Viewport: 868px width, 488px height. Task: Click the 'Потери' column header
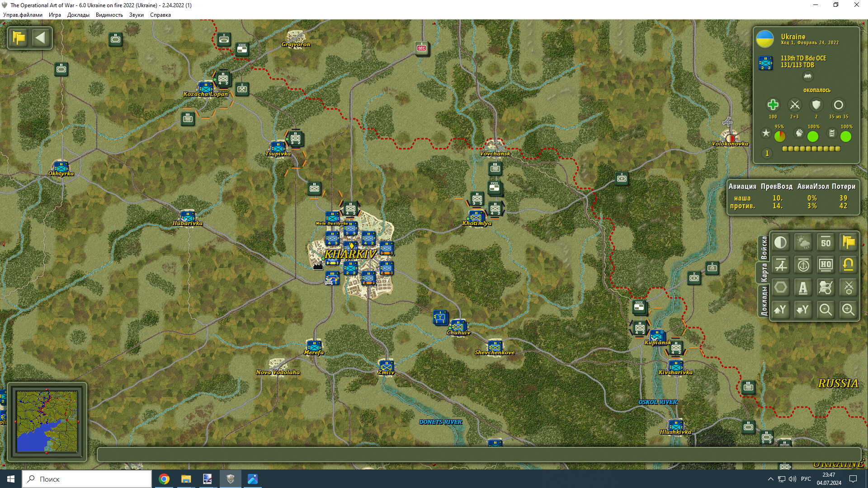[x=843, y=187]
